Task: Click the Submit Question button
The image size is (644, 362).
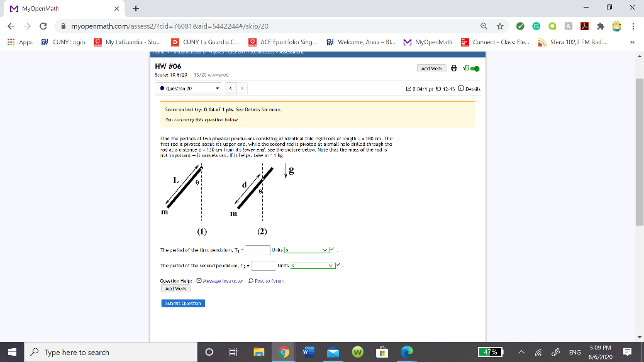Action: [183, 302]
